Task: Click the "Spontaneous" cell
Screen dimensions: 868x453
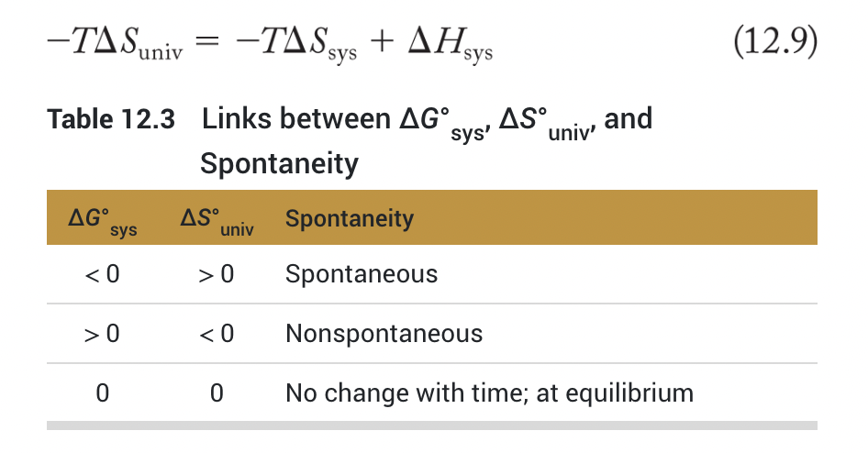Action: click(x=362, y=274)
